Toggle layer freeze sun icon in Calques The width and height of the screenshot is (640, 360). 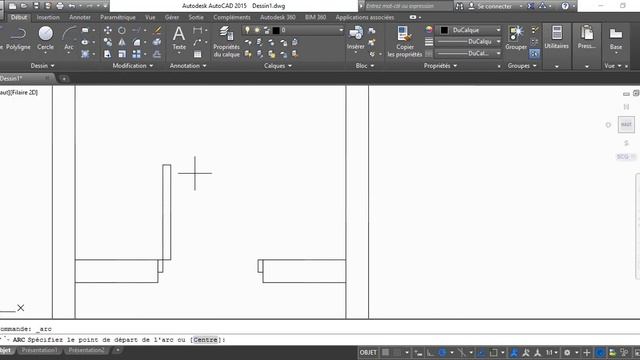(257, 30)
